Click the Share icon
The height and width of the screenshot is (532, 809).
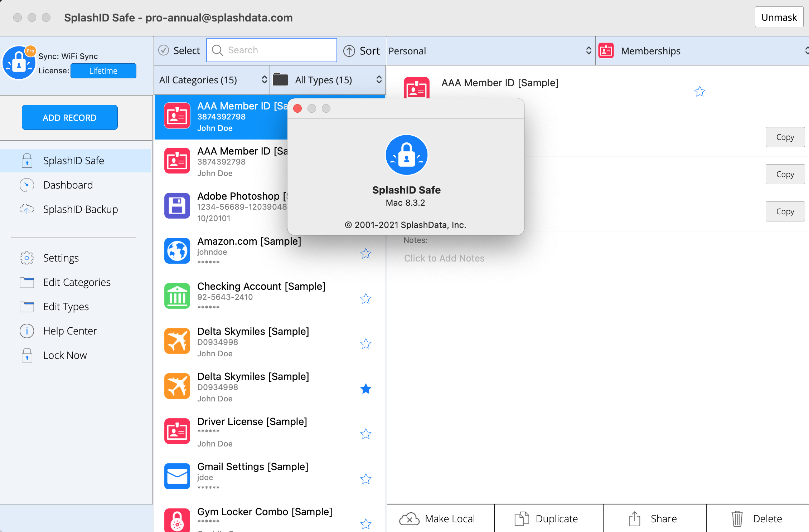click(635, 519)
